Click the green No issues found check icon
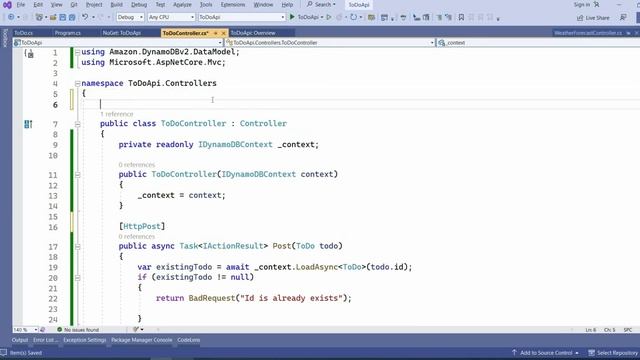The height and width of the screenshot is (360, 640). tap(60, 329)
